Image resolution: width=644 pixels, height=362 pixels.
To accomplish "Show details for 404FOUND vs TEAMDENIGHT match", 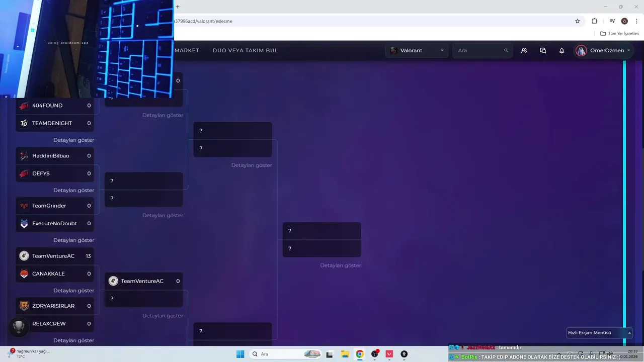I will pyautogui.click(x=74, y=140).
